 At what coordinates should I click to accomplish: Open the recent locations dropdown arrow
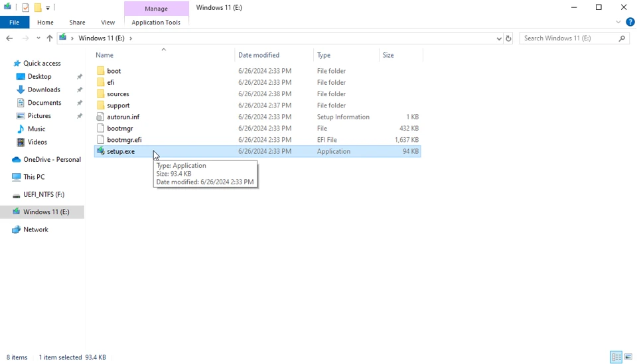click(38, 38)
